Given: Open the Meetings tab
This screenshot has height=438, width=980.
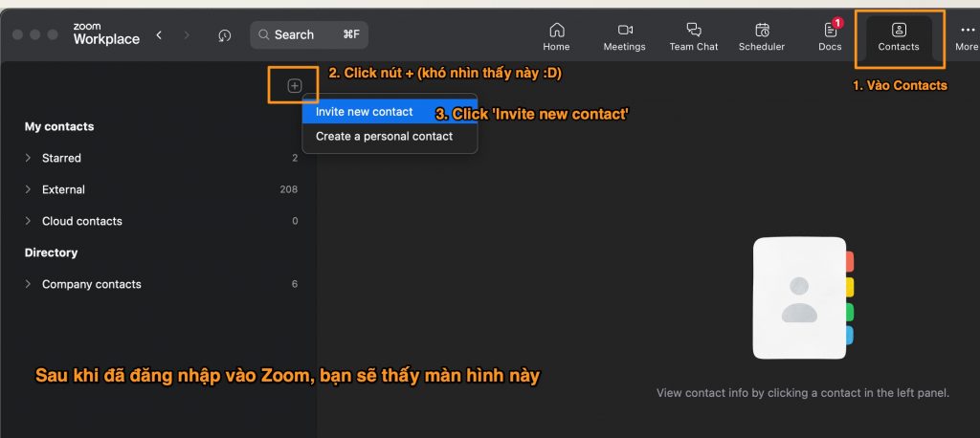Looking at the screenshot, I should pos(624,37).
